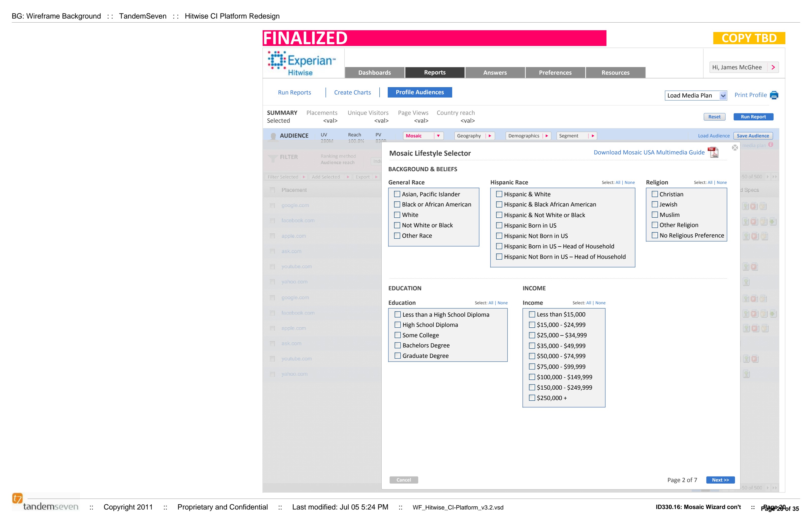Expand the Export dropdown

click(366, 177)
